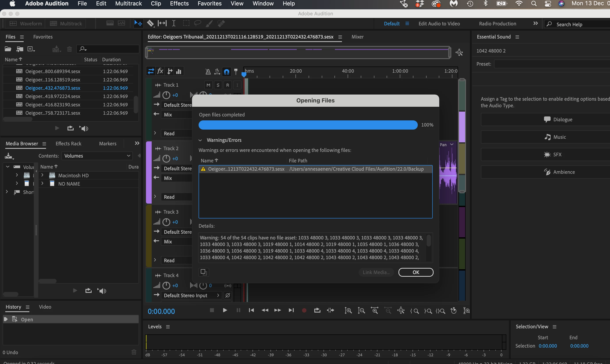610x364 pixels.
Task: Click Import File icon in Files panel
Action: 20,49
